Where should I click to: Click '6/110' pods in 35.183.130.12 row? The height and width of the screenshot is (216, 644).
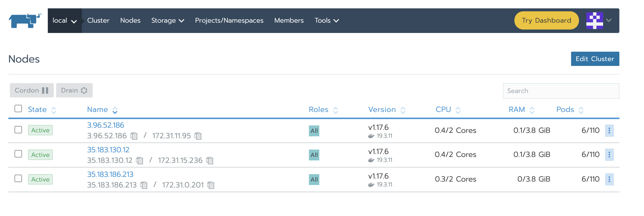[591, 154]
